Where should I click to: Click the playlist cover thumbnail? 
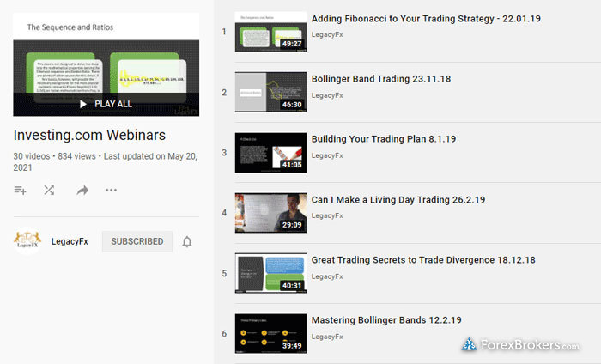click(x=106, y=64)
